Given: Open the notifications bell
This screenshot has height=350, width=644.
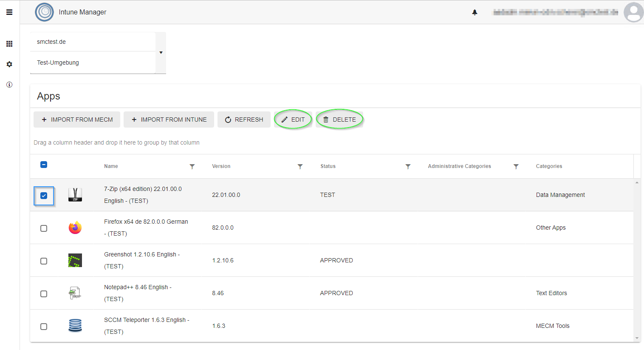Looking at the screenshot, I should click(475, 12).
